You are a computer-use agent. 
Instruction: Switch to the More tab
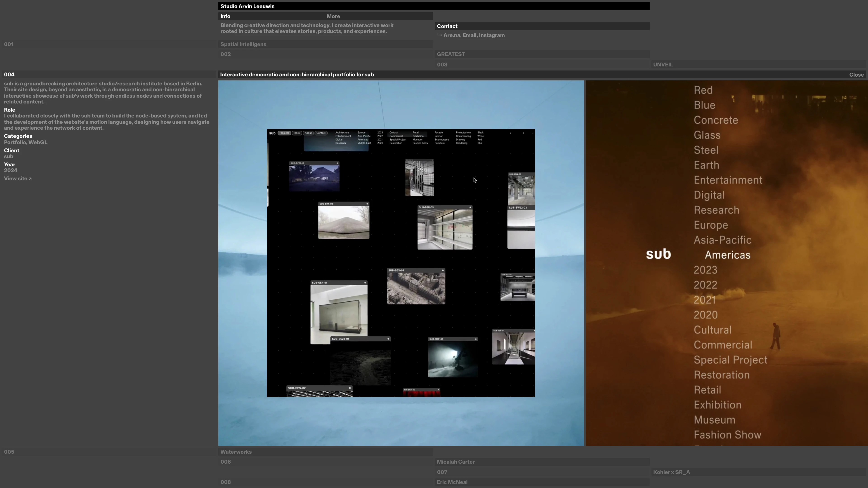333,16
